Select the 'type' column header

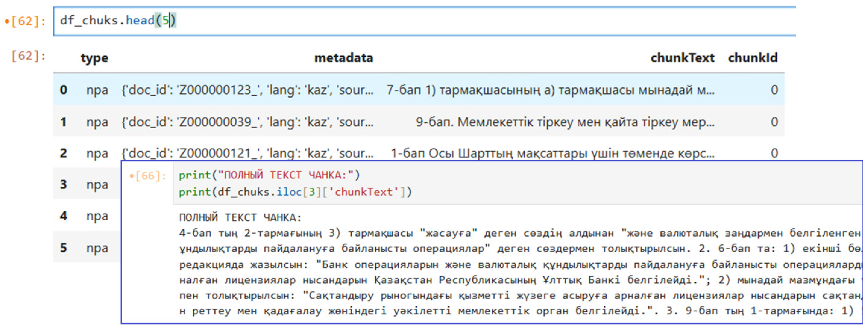coord(94,58)
